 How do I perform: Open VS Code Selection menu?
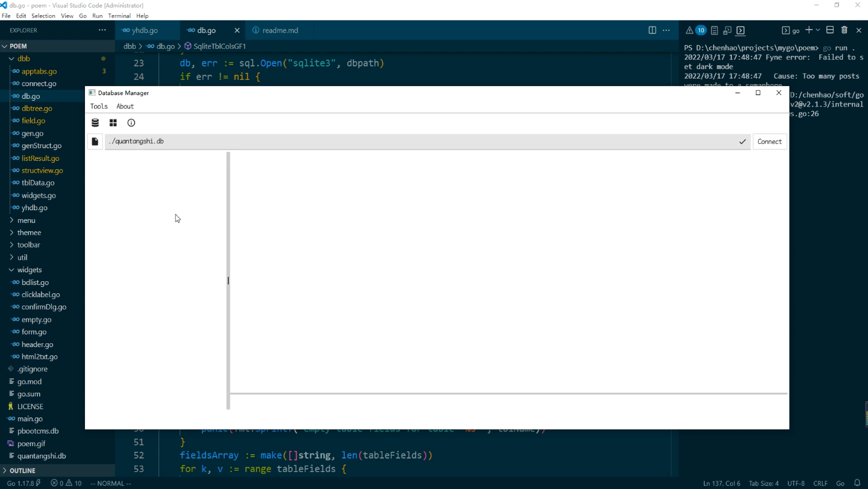[x=43, y=16]
